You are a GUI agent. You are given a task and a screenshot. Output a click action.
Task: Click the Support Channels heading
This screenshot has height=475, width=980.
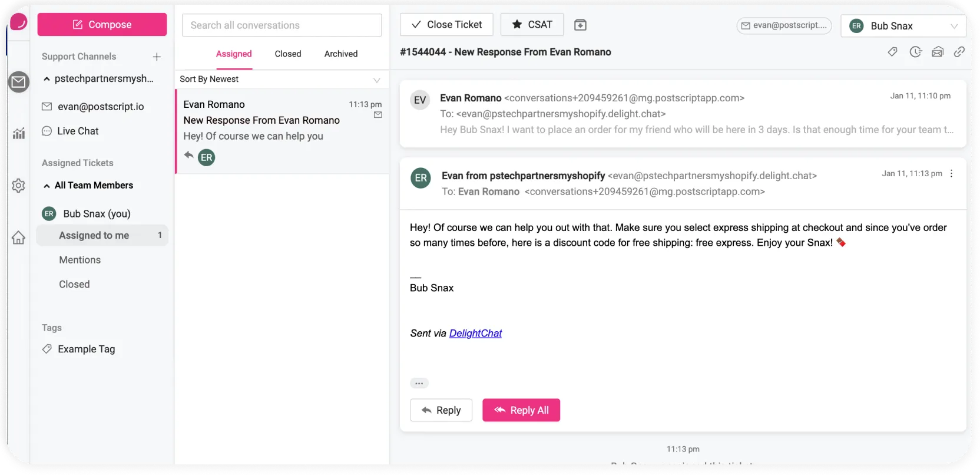[79, 57]
